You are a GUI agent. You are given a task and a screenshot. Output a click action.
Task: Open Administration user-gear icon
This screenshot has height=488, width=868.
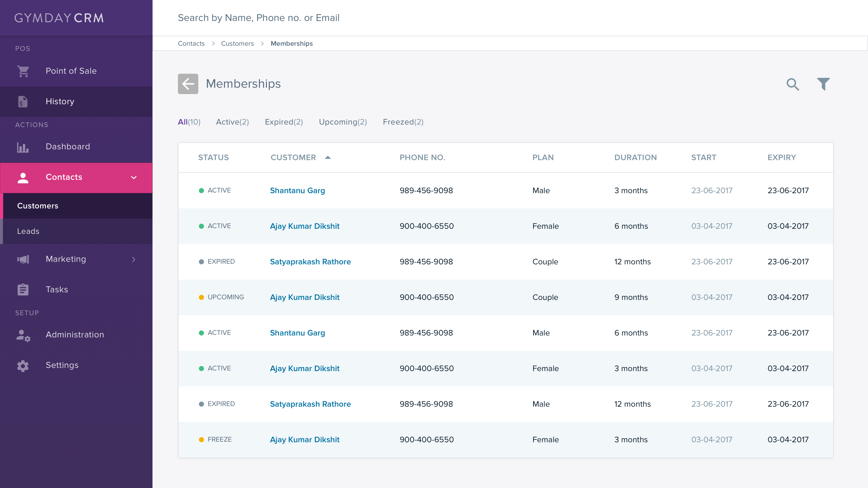click(x=23, y=335)
